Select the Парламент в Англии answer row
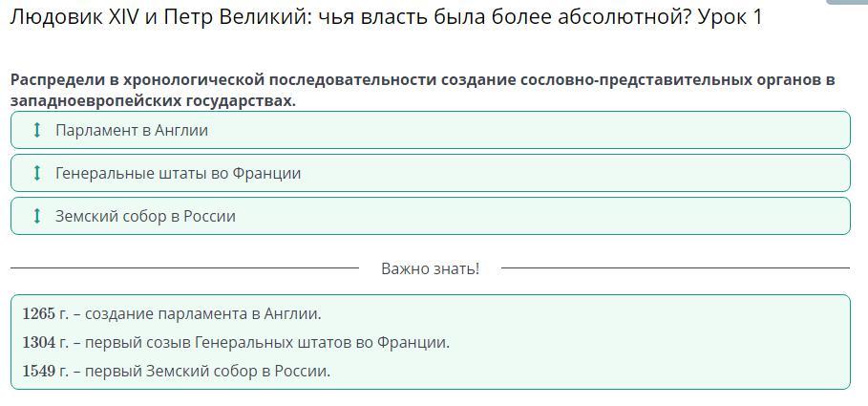The image size is (868, 406). pos(430,130)
